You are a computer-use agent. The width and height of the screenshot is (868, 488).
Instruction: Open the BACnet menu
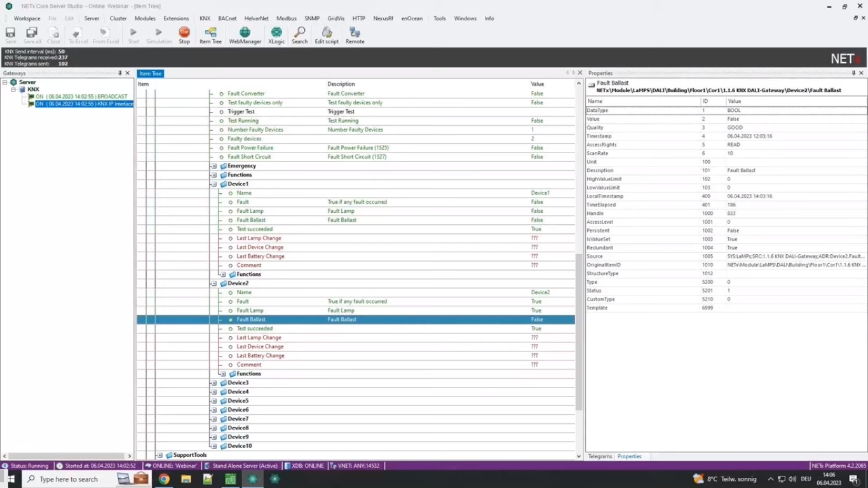(227, 18)
